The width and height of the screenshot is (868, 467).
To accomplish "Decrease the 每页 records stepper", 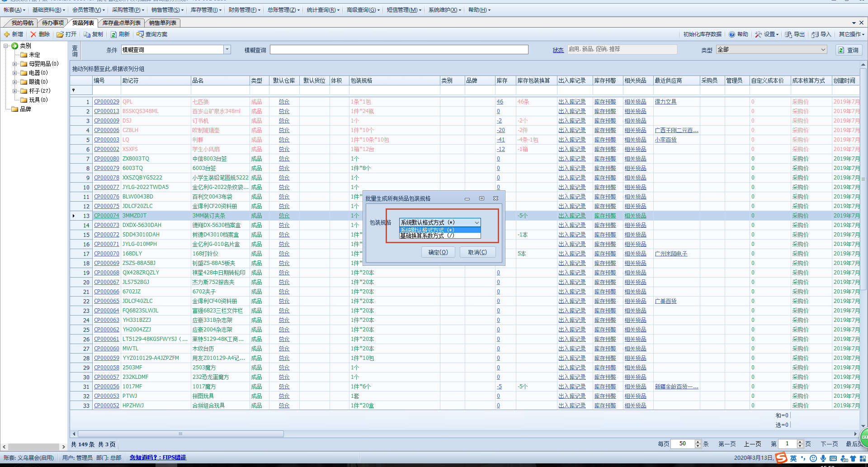I will click(x=698, y=446).
